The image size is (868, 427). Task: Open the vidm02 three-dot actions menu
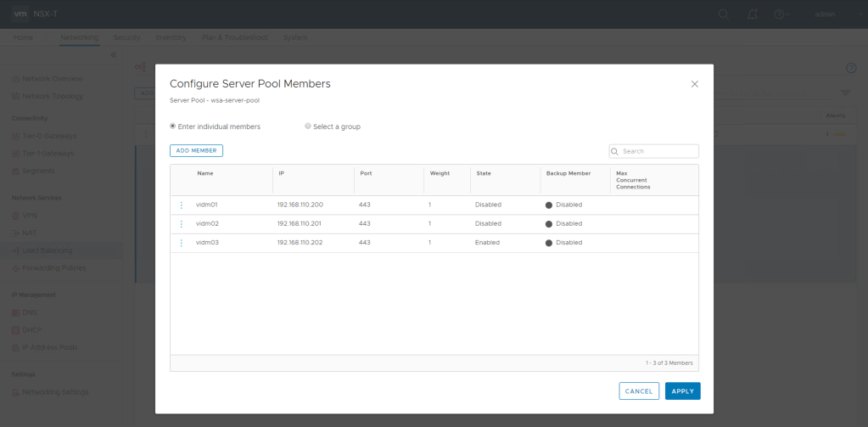[181, 223]
